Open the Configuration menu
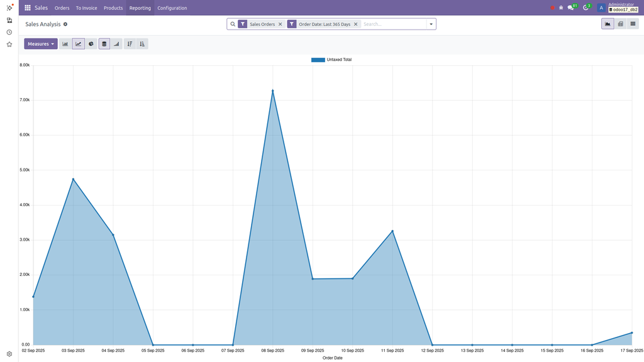 pos(172,8)
